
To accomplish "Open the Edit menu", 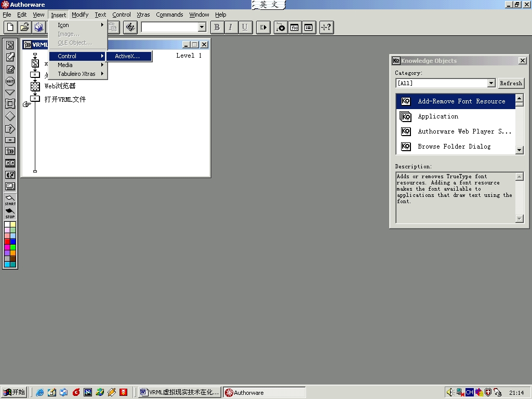I will tap(22, 15).
